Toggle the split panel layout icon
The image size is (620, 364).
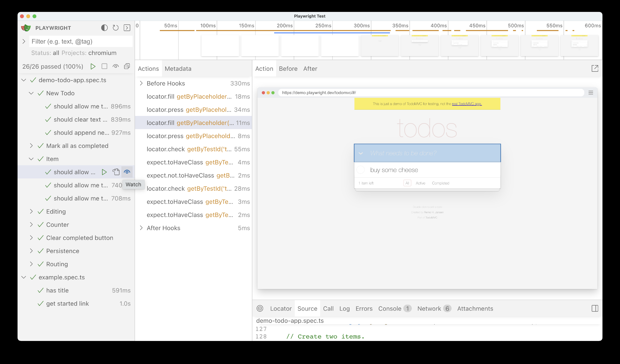(595, 308)
